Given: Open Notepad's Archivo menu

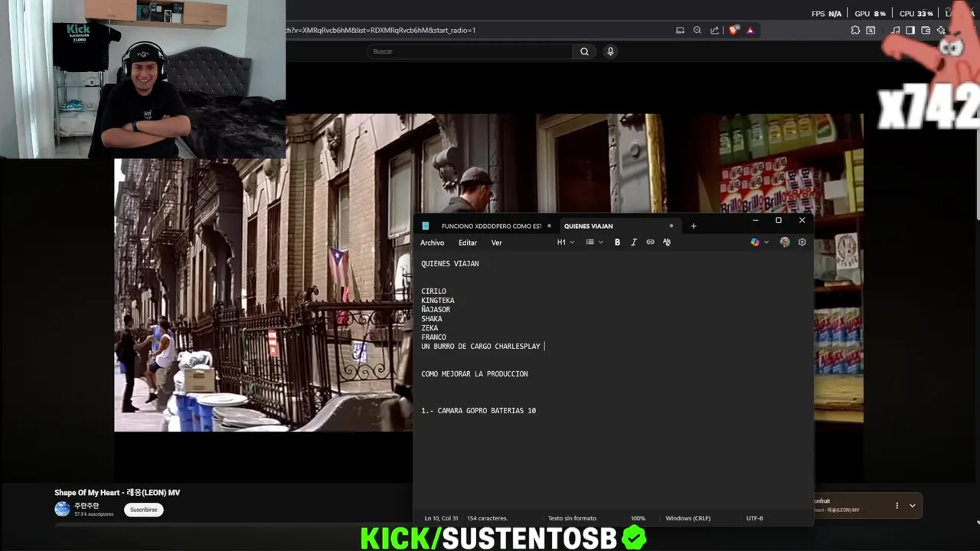Looking at the screenshot, I should (432, 243).
